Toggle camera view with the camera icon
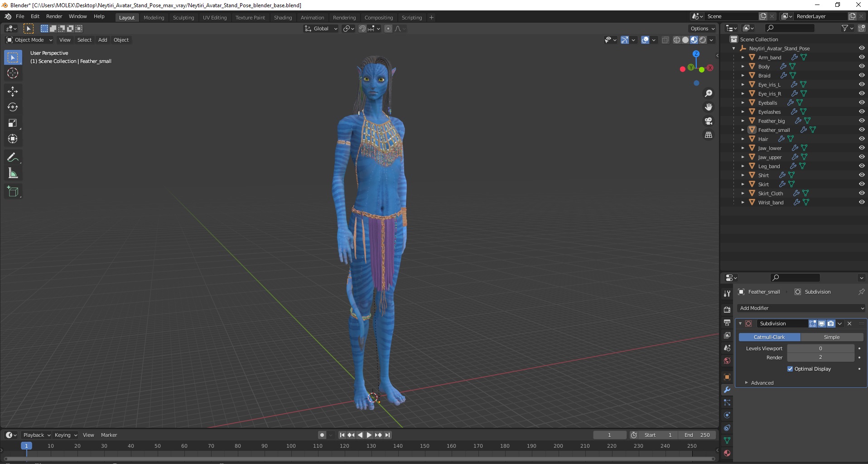Image resolution: width=868 pixels, height=464 pixels. 709,121
